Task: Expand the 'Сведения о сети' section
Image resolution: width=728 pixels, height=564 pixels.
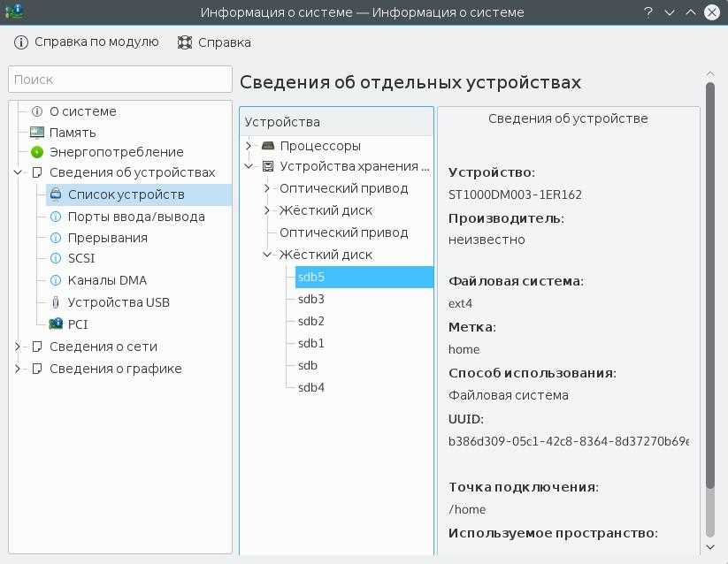Action: pyautogui.click(x=18, y=347)
